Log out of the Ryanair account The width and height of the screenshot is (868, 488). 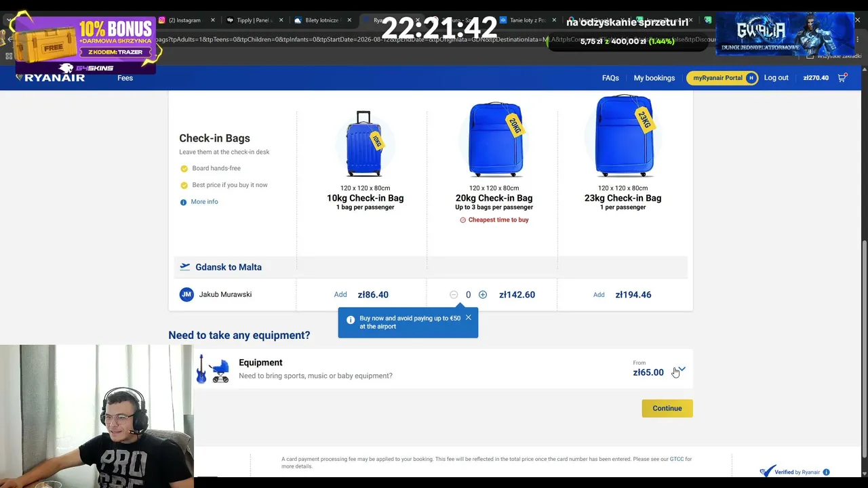(x=776, y=78)
